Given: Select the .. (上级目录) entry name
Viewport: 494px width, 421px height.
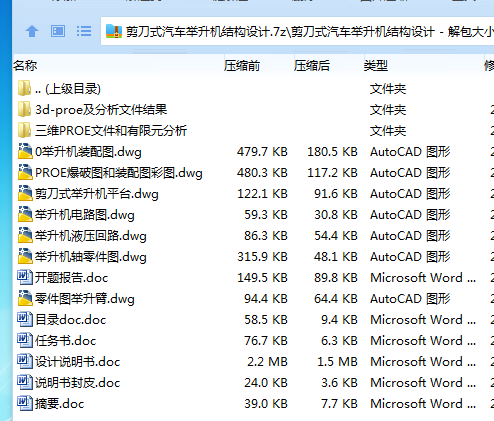Looking at the screenshot, I should click(68, 89).
